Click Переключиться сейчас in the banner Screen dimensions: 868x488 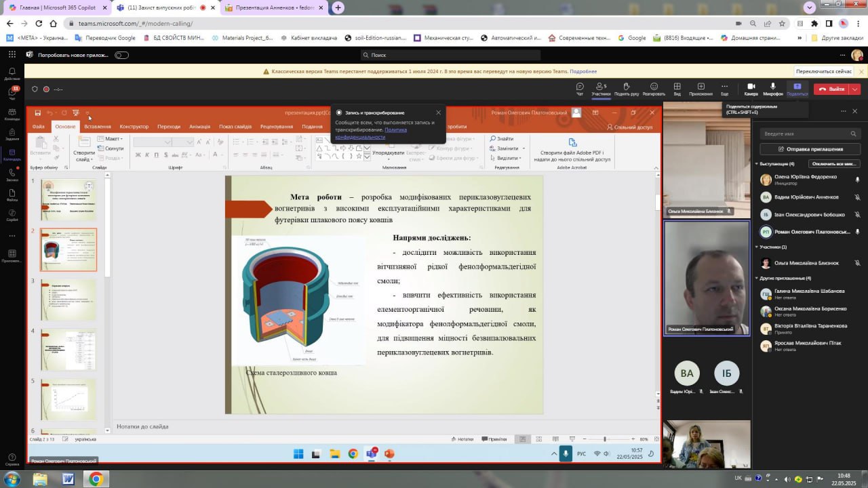824,71
